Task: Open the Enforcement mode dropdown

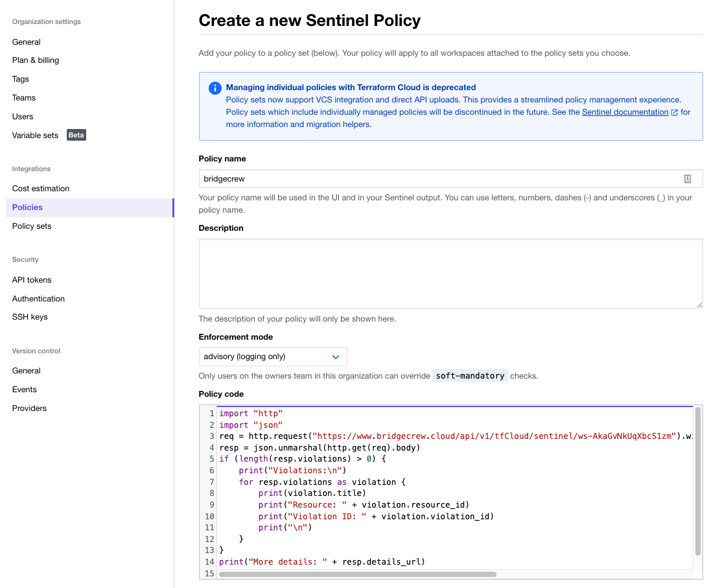Action: 273,357
